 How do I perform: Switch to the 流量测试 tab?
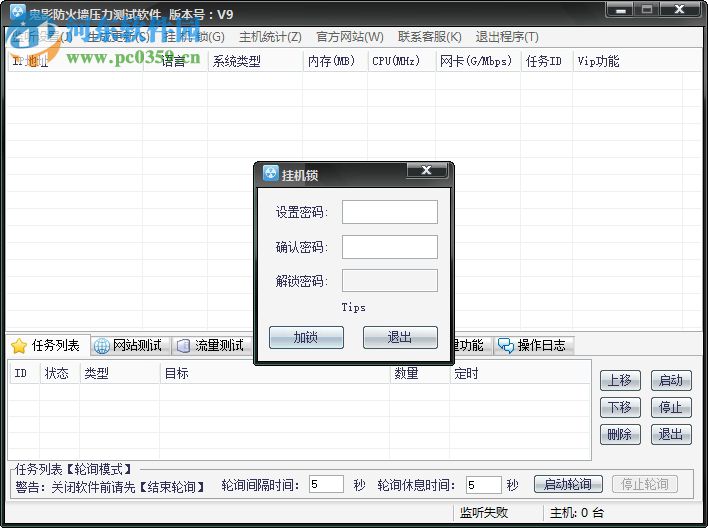pos(212,346)
